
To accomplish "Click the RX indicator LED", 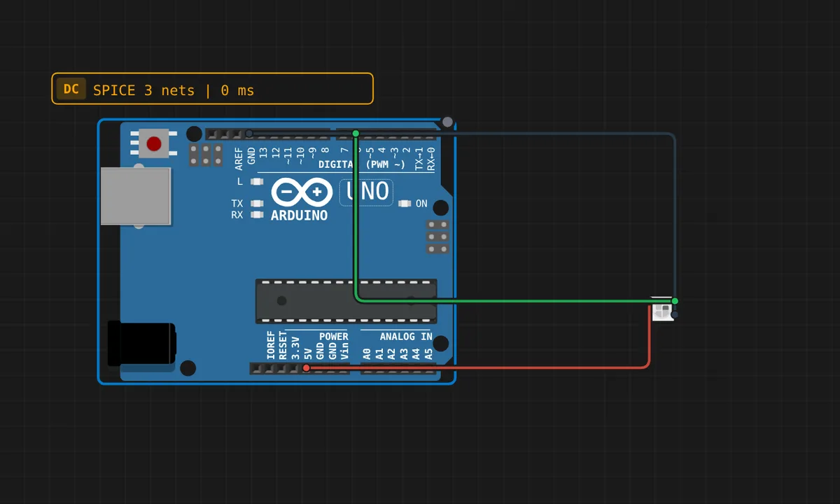I will (x=257, y=215).
